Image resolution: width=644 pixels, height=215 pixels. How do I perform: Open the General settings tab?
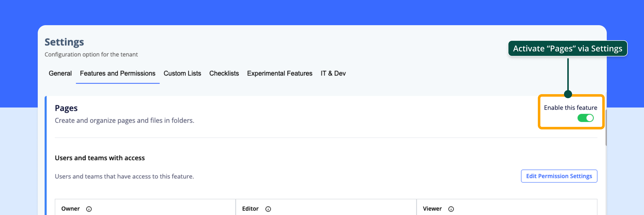(60, 74)
